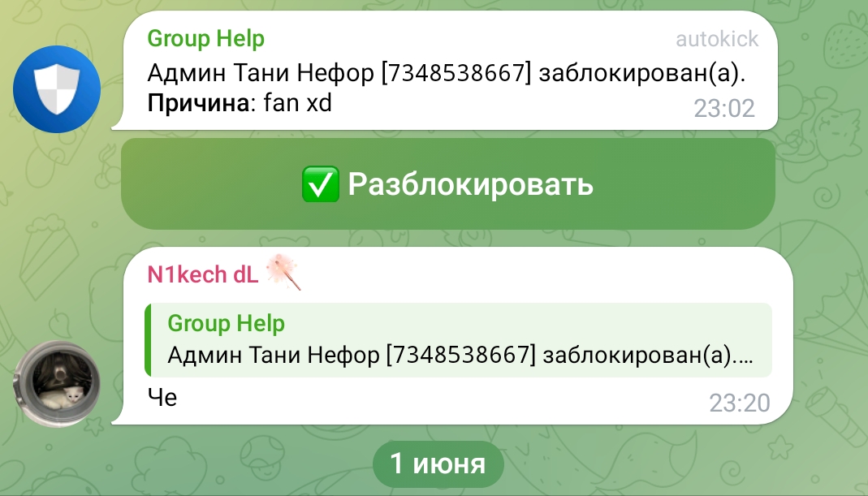The image size is (868, 496).
Task: Click the quoted text Админ Тани Нефор заблокирован
Action: point(460,355)
